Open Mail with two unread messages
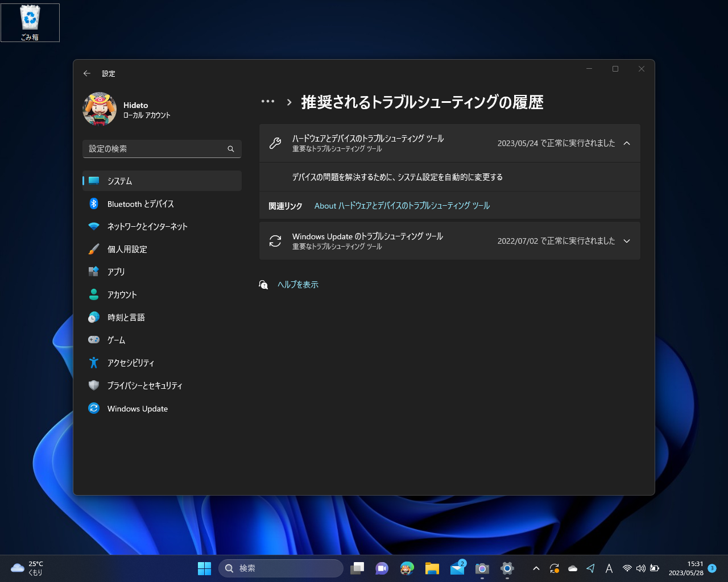The width and height of the screenshot is (728, 582). click(x=458, y=568)
